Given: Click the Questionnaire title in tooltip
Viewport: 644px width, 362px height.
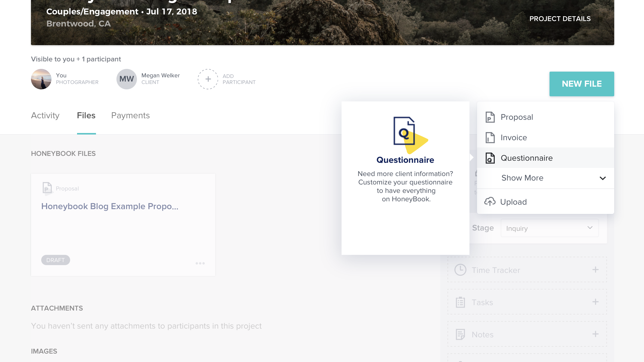Looking at the screenshot, I should [405, 160].
